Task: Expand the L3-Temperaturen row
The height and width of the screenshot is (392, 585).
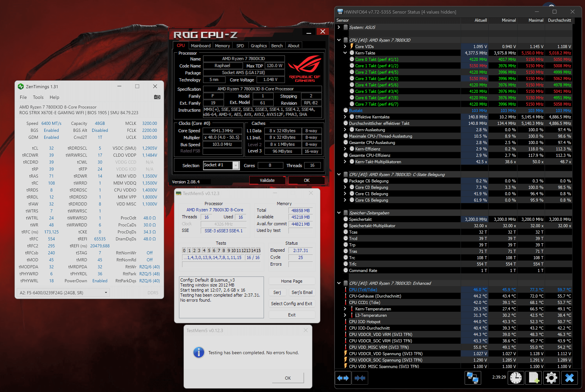Action: click(x=345, y=315)
